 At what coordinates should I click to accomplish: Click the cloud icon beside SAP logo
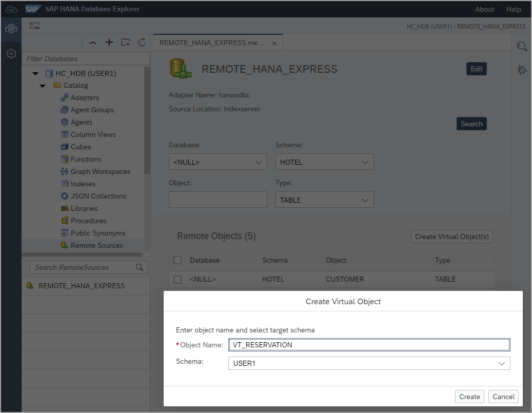tap(11, 9)
